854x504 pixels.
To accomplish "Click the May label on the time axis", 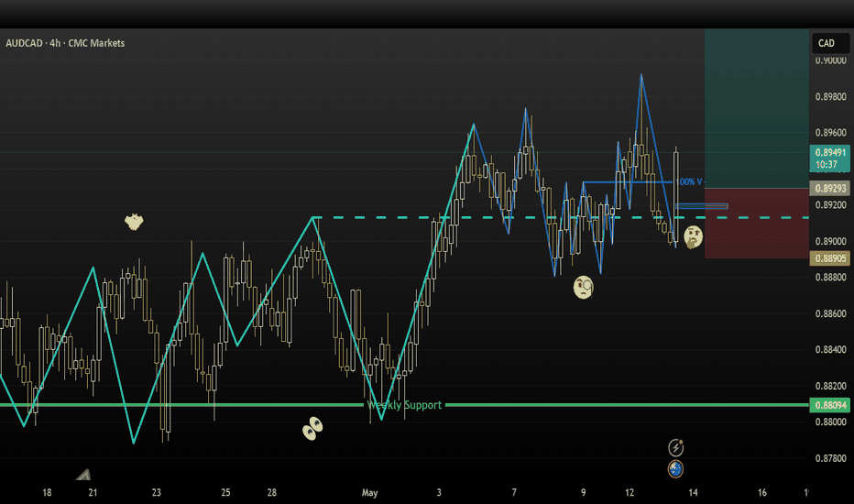I will [370, 493].
